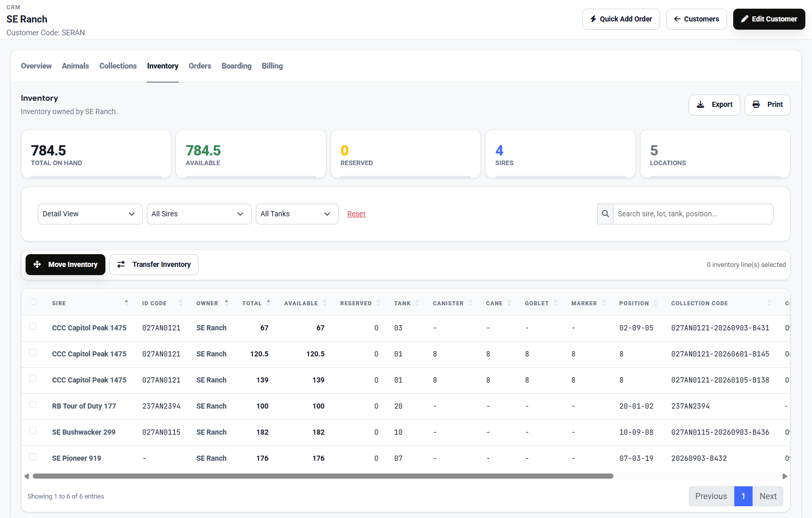The image size is (812, 518).
Task: Open the All Tanks dropdown
Action: (297, 214)
